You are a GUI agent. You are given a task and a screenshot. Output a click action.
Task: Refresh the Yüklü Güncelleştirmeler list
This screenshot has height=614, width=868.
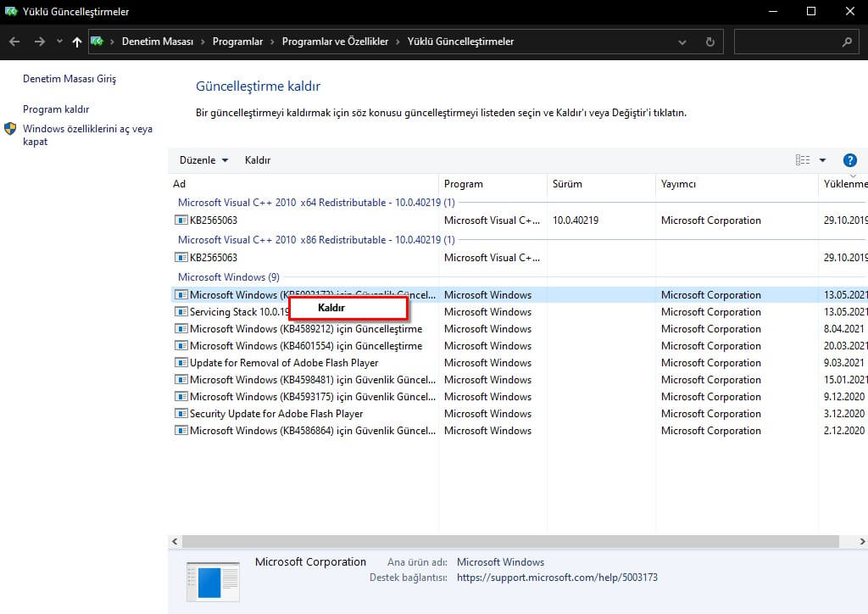click(x=709, y=42)
